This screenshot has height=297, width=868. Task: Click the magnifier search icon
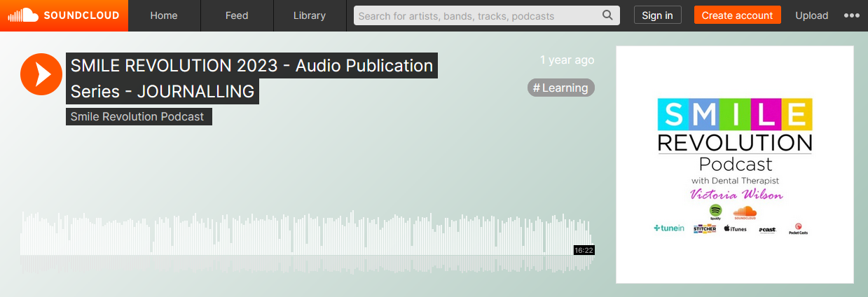tap(607, 15)
